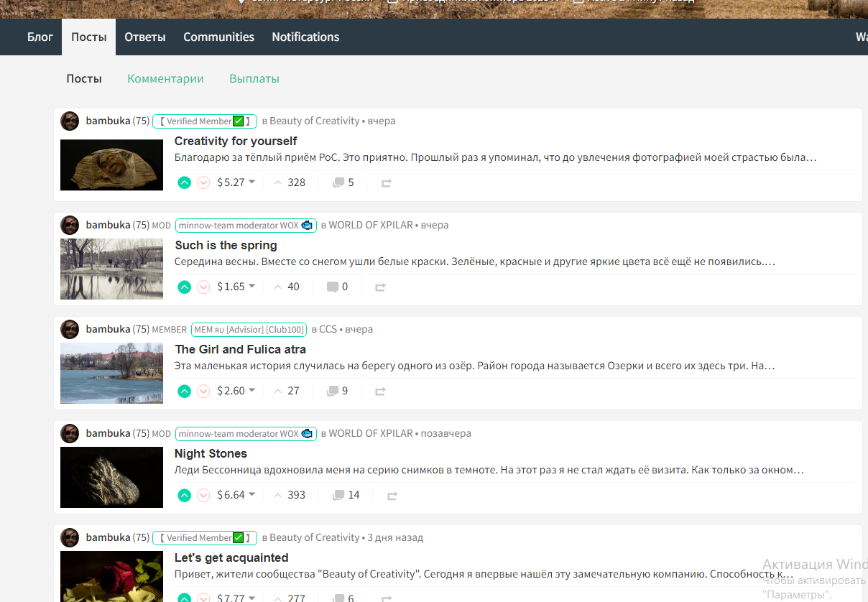Viewport: 868px width, 602px height.
Task: Switch to Выплаты sub-tab
Action: 254,79
